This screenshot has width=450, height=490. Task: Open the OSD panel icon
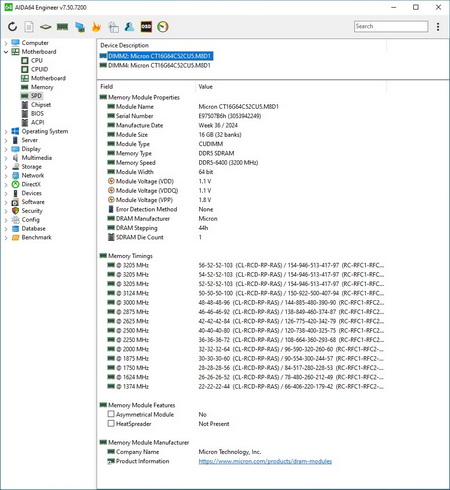coord(146,27)
